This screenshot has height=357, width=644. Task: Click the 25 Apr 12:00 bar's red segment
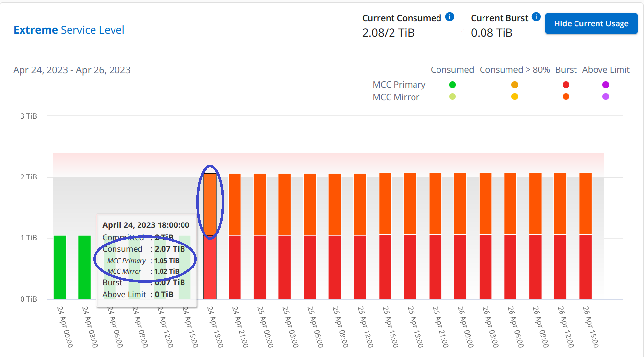pos(360,267)
